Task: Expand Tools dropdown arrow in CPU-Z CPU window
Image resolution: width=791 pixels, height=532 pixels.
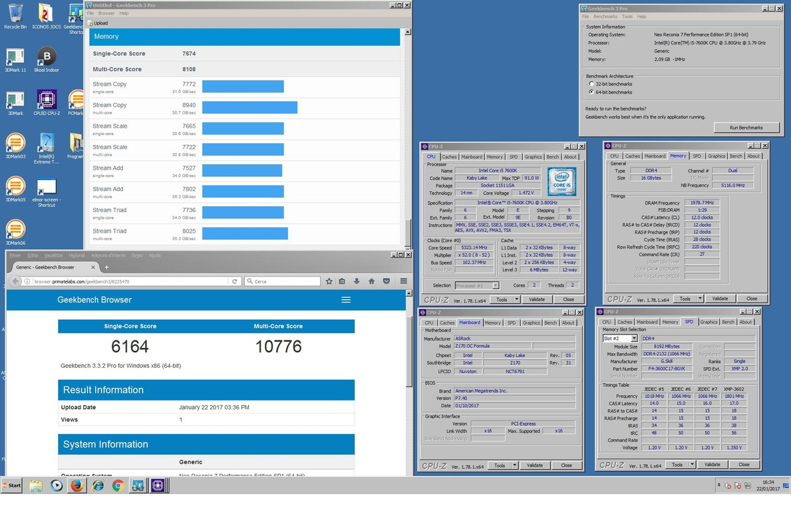Action: [516, 299]
